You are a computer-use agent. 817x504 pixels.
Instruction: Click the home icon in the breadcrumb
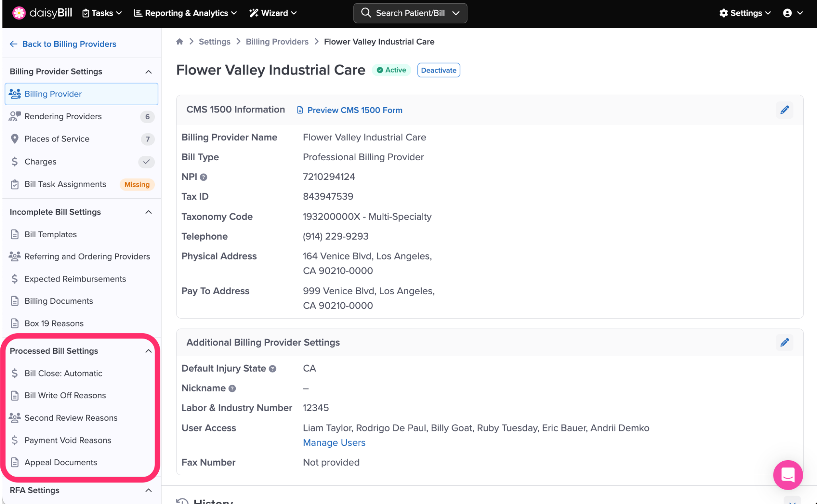[180, 41]
